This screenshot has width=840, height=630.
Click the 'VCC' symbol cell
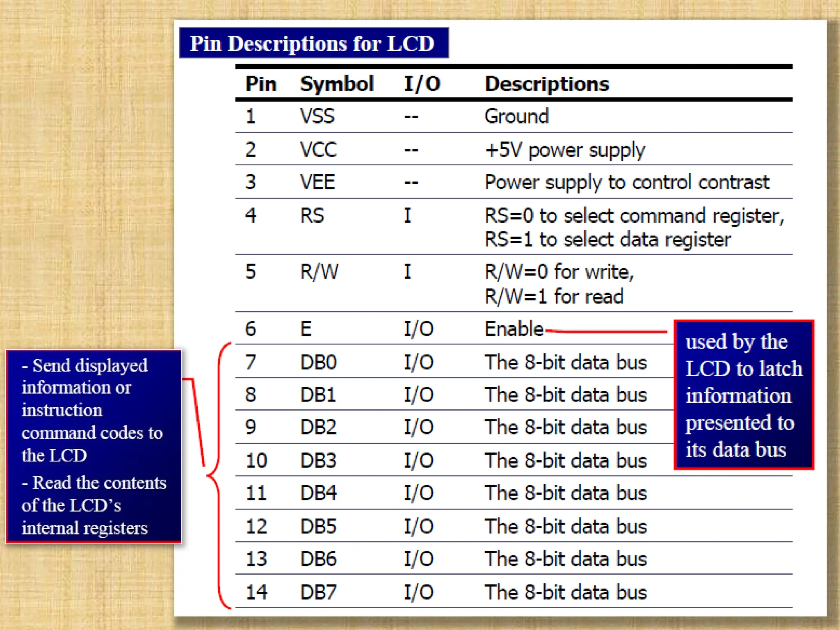click(318, 149)
